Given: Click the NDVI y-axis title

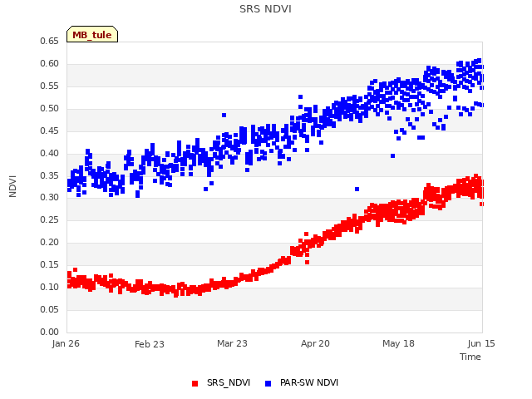Looking at the screenshot, I should pos(12,186).
